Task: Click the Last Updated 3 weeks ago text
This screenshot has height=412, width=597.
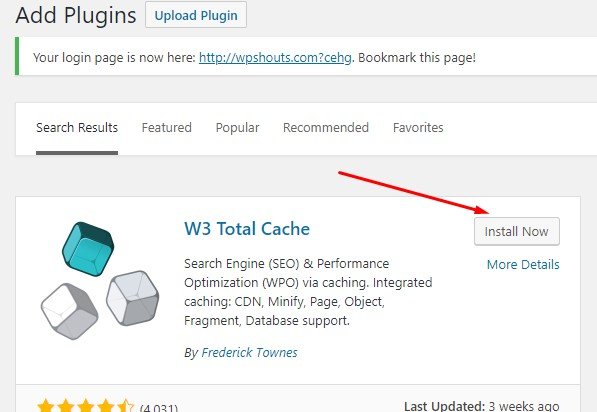Action: click(482, 406)
